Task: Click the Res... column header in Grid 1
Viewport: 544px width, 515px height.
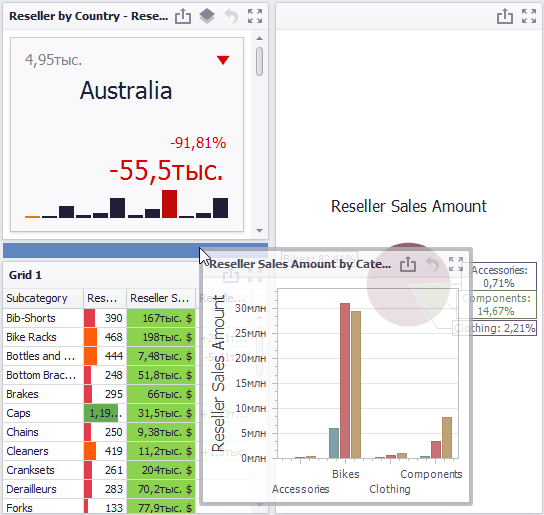Action: pos(105,298)
